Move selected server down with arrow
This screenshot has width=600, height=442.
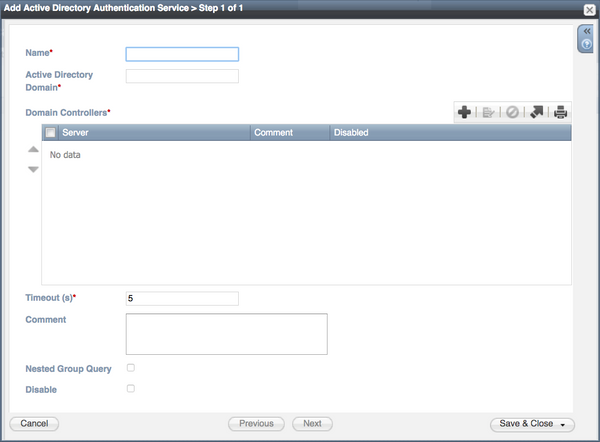33,169
